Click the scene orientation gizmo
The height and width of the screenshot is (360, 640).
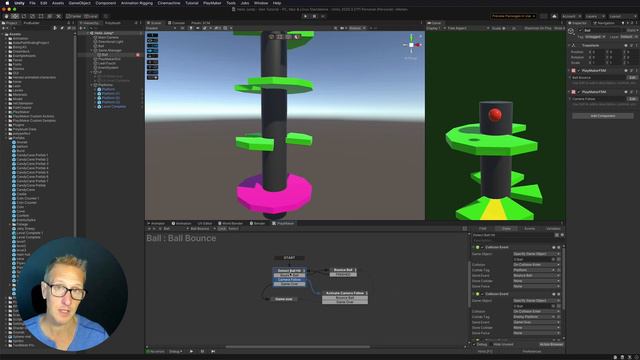411,44
